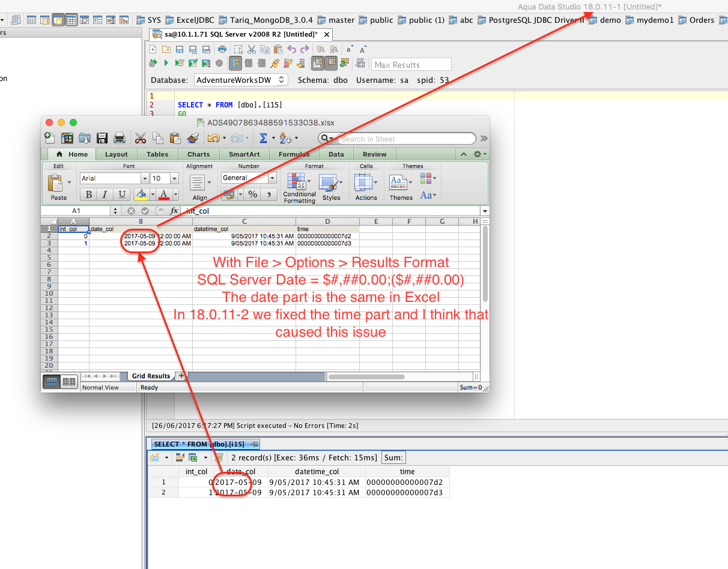Toggle Underline in Excel Font group
The height and width of the screenshot is (569, 728).
click(122, 194)
